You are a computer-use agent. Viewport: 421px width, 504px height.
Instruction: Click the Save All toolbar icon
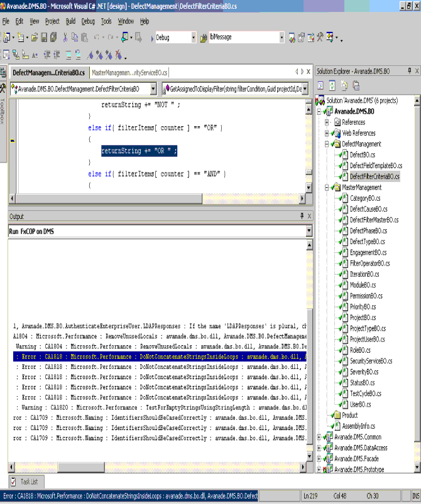[53, 38]
